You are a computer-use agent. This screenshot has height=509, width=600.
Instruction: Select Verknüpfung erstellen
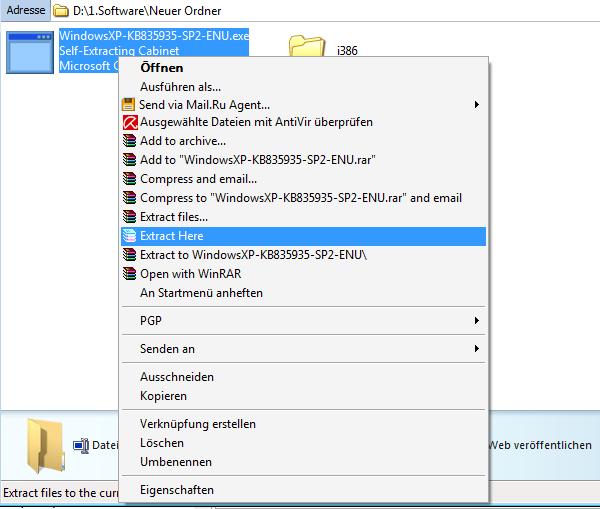point(303,424)
